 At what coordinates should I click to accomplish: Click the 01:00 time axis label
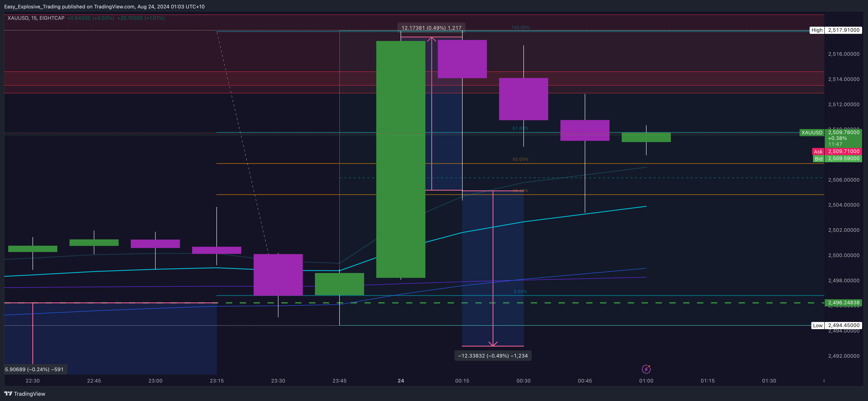[x=646, y=381]
